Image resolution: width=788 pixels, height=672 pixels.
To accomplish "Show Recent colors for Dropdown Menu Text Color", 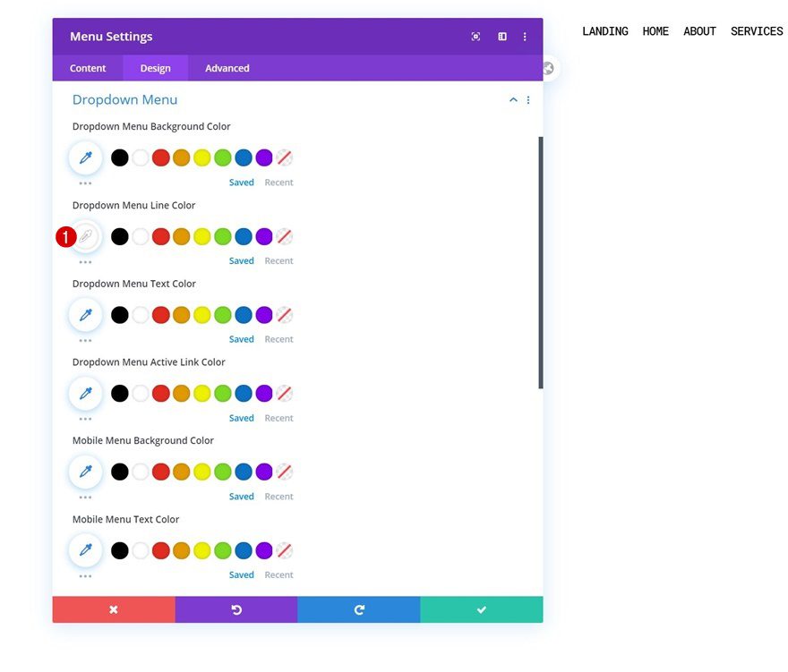I will click(278, 338).
